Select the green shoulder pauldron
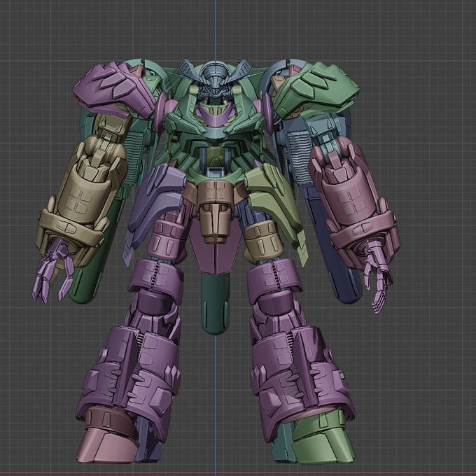This screenshot has width=476, height=476. [x=316, y=88]
